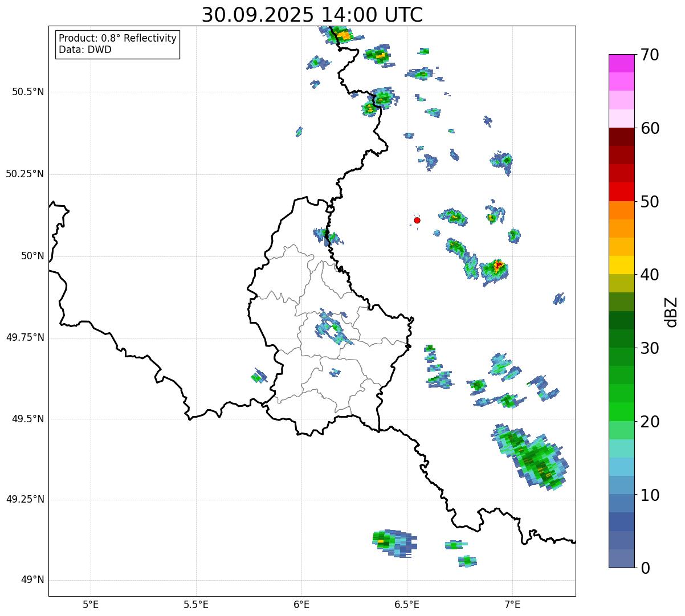Select the 7°E longitude axis label
Viewport: 685px width, 616px height.
[x=512, y=604]
